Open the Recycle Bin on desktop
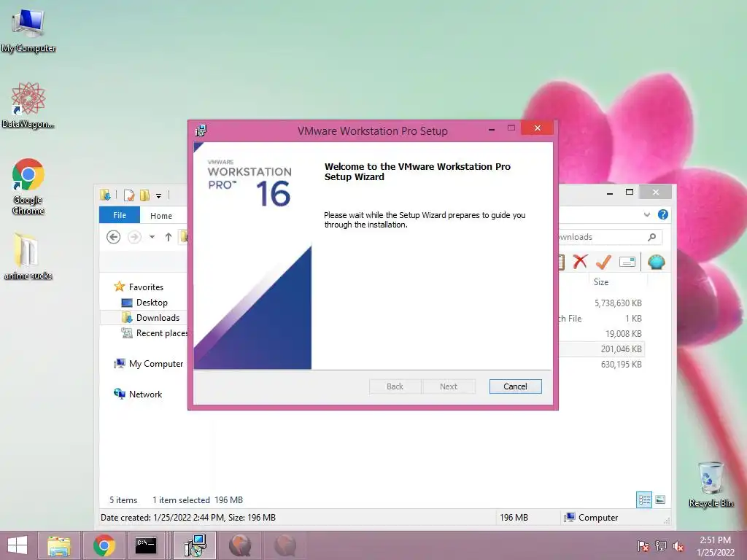This screenshot has width=747, height=560. point(711,484)
